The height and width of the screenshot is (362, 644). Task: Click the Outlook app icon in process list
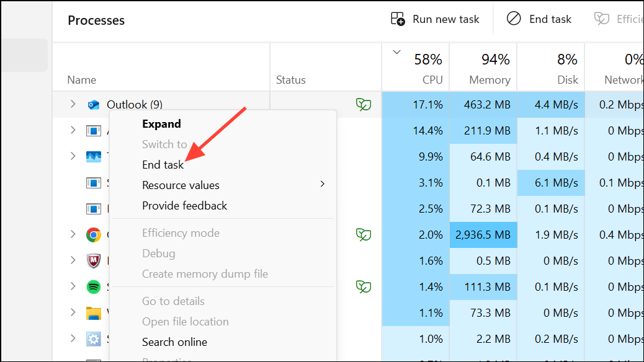tap(93, 105)
